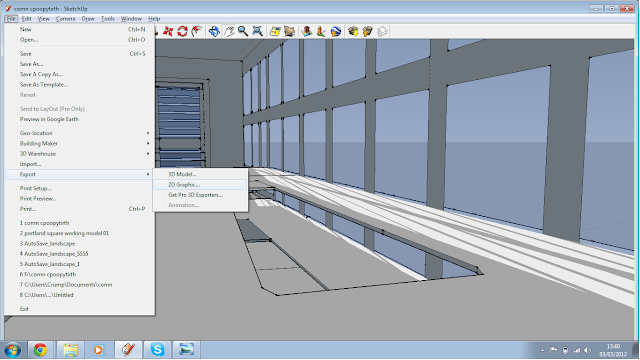Select the Move tool icon
Screen dimensions: 640x360
pos(168,31)
